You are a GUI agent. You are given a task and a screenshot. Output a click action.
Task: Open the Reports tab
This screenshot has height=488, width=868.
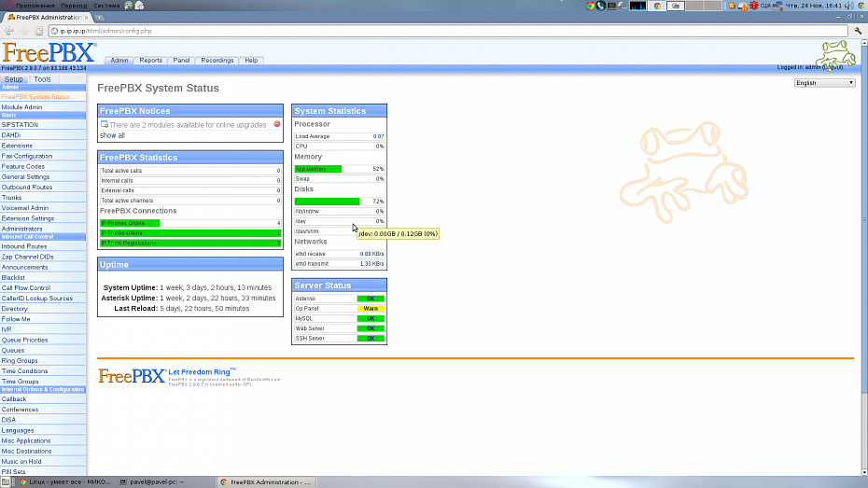click(x=150, y=61)
